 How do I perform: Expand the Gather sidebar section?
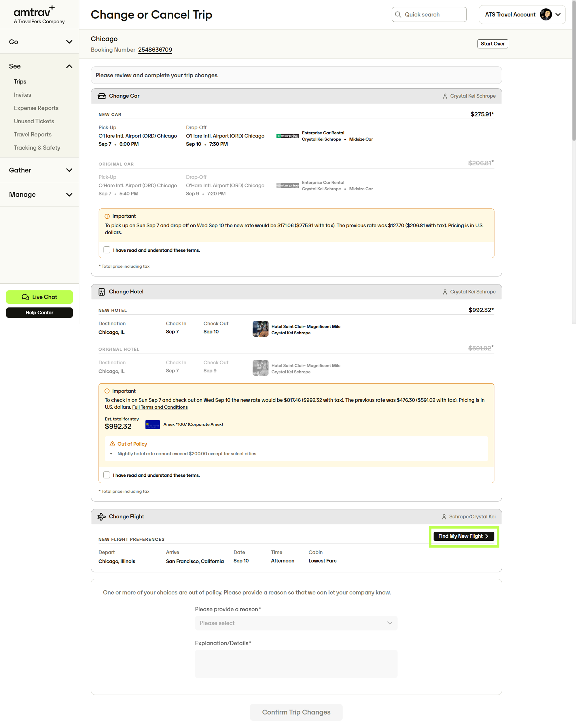pos(39,170)
